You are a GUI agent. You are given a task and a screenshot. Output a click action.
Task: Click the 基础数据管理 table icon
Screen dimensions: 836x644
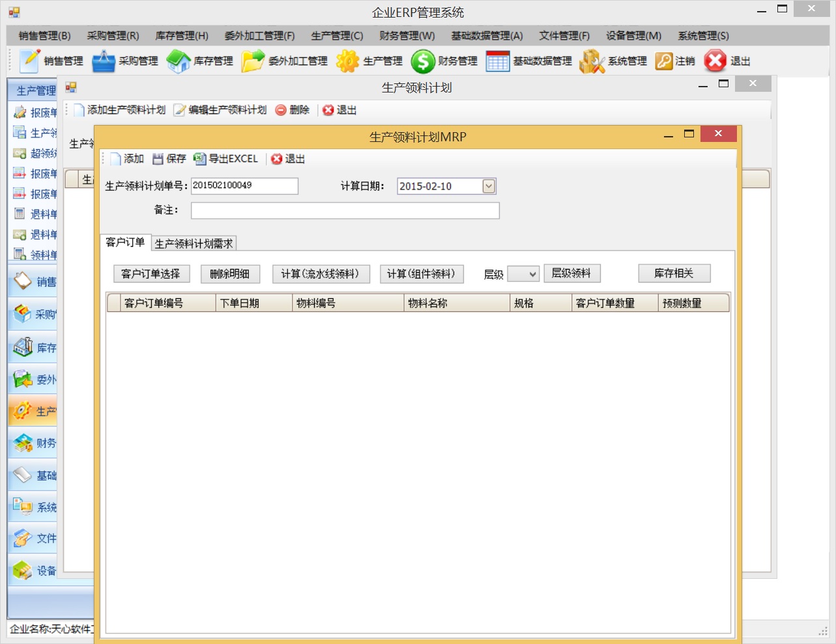pos(498,61)
